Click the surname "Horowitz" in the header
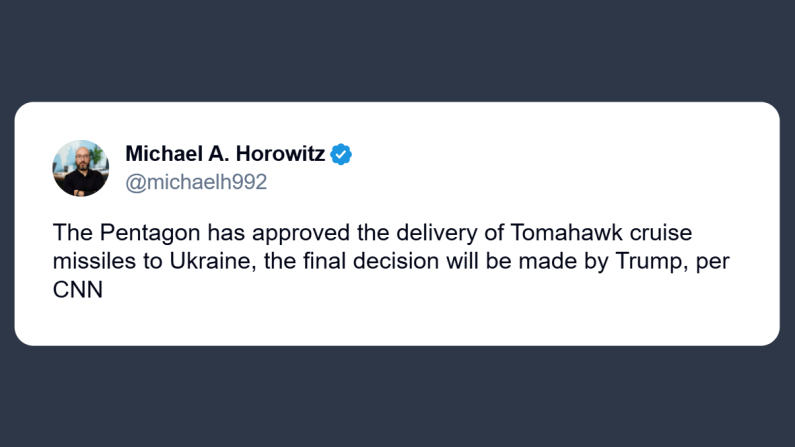Viewport: 795px width, 447px height. (x=277, y=155)
